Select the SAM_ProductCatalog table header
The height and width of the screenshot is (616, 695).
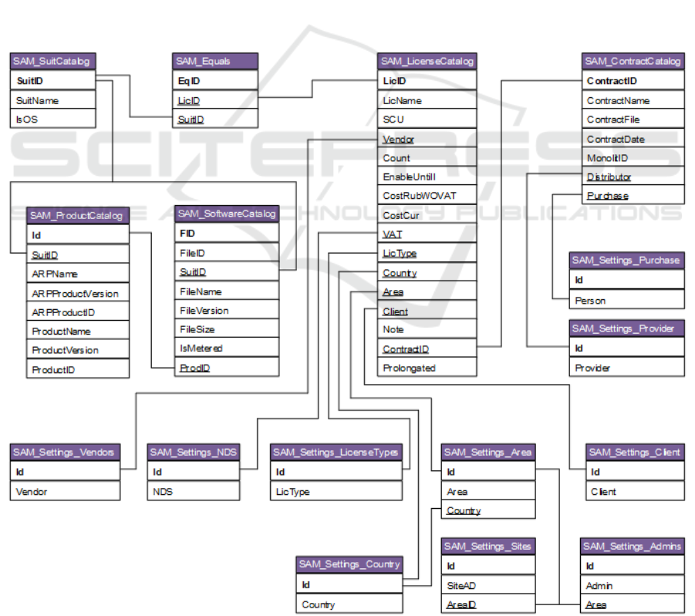coord(78,216)
